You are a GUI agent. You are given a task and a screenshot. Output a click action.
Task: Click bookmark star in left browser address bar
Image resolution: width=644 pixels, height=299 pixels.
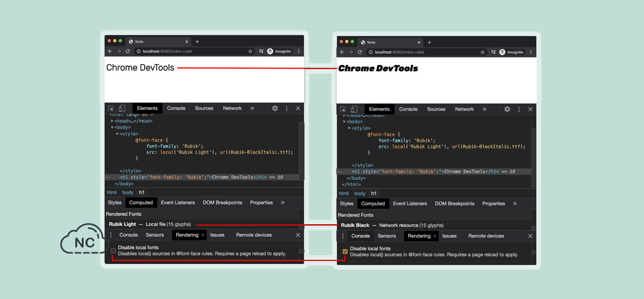tap(250, 52)
